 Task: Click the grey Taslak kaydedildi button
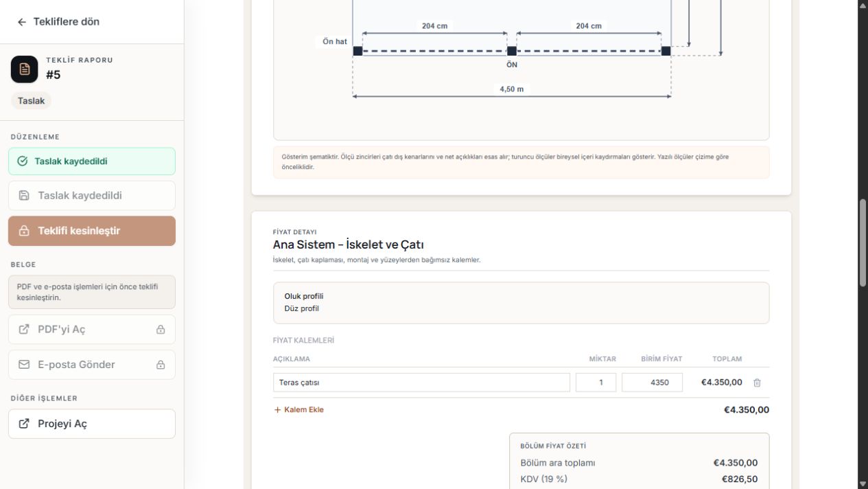92,196
